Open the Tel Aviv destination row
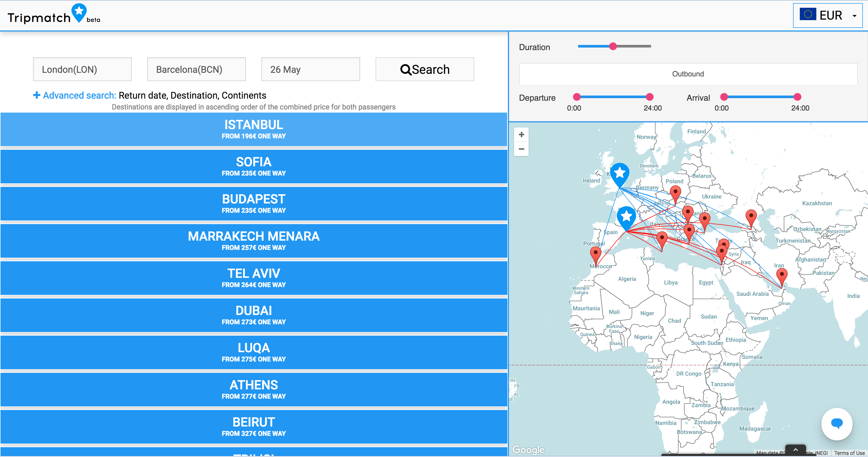 pyautogui.click(x=254, y=278)
